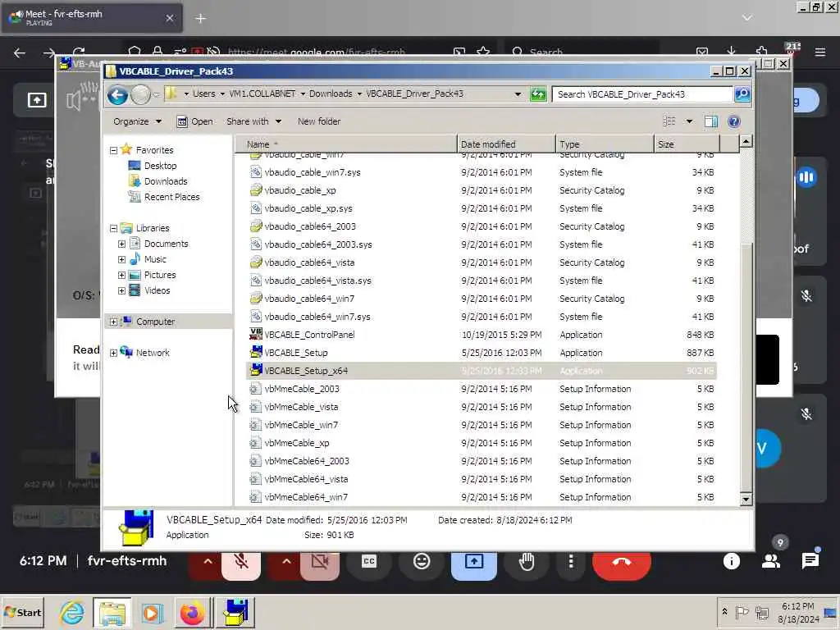
Task: Refresh the VBCABLE_Driver_Pack43 folder view
Action: (x=538, y=94)
